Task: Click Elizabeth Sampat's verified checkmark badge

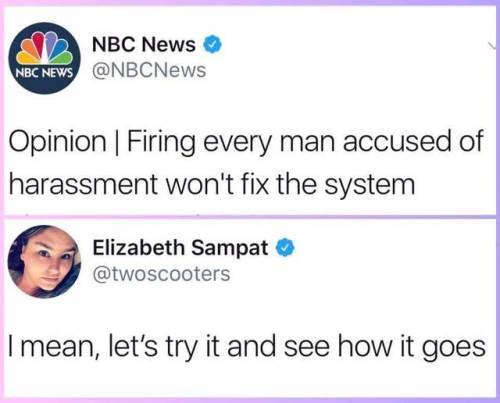Action: [x=285, y=248]
